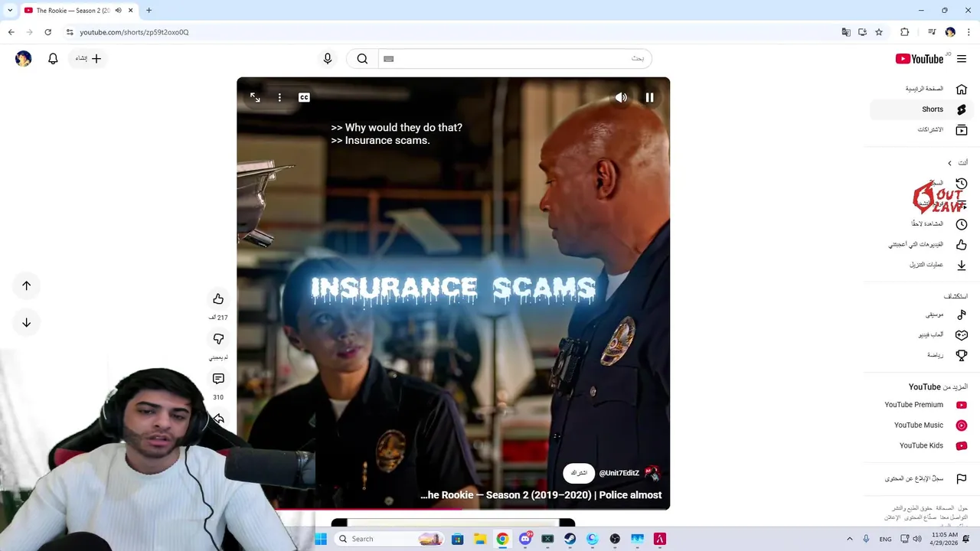Open Google Translate icon in address bar
980x551 pixels.
[846, 32]
